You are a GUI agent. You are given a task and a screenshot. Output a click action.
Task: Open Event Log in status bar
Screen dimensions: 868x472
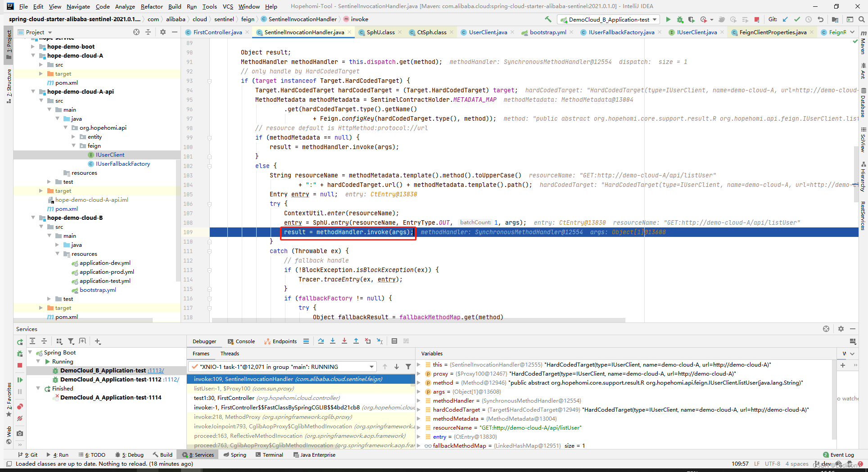pos(838,455)
